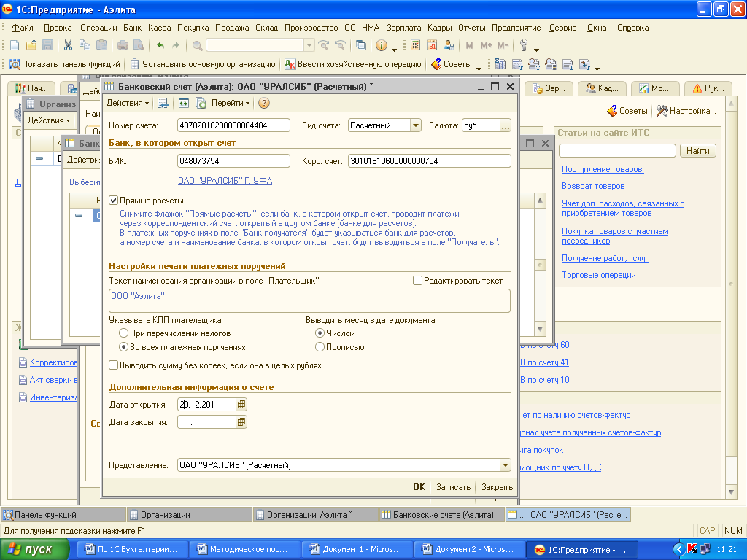Screen dimensions: 747x560
Task: Click the Open file folder icon
Action: tap(31, 46)
